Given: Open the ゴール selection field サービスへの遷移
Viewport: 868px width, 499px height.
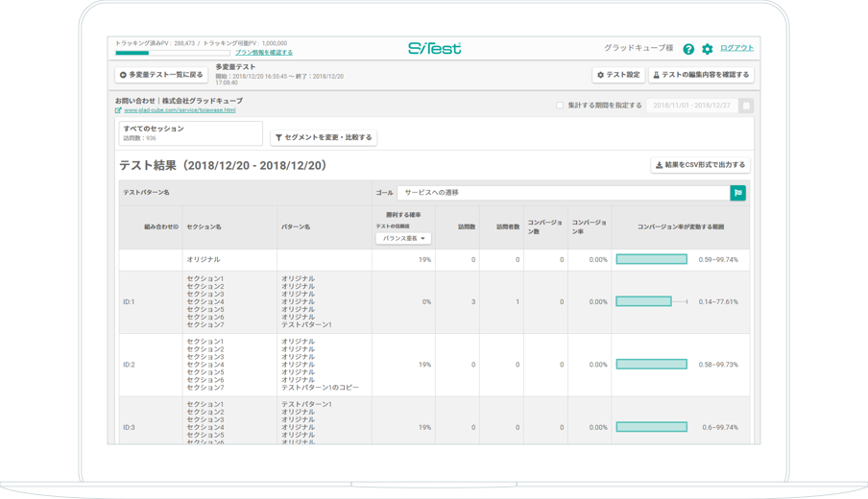Looking at the screenshot, I should pos(564,193).
